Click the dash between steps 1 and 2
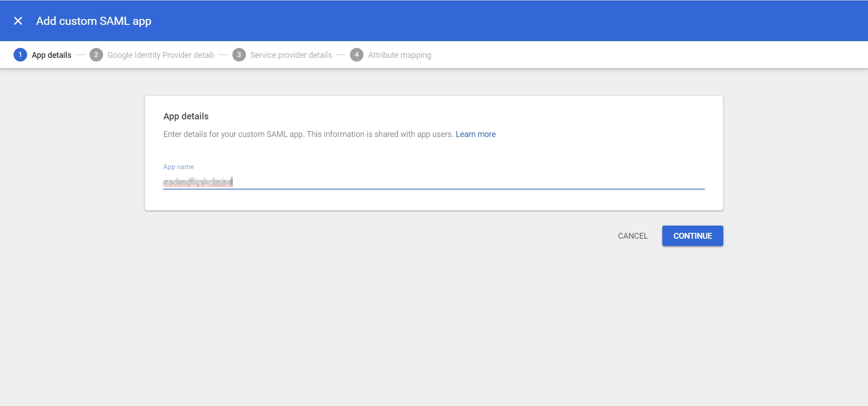The image size is (868, 406). click(x=80, y=55)
